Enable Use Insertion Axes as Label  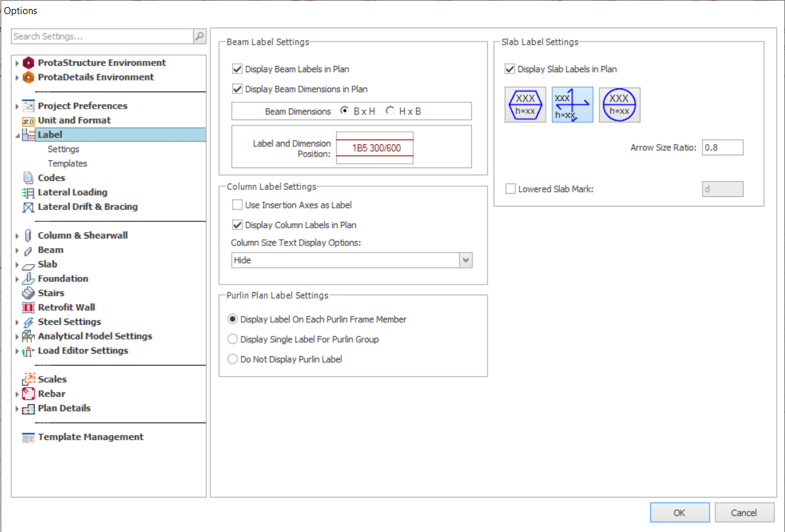click(237, 205)
